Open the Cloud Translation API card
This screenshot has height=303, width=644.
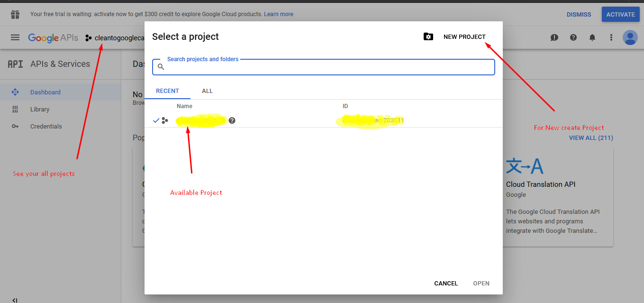click(558, 197)
